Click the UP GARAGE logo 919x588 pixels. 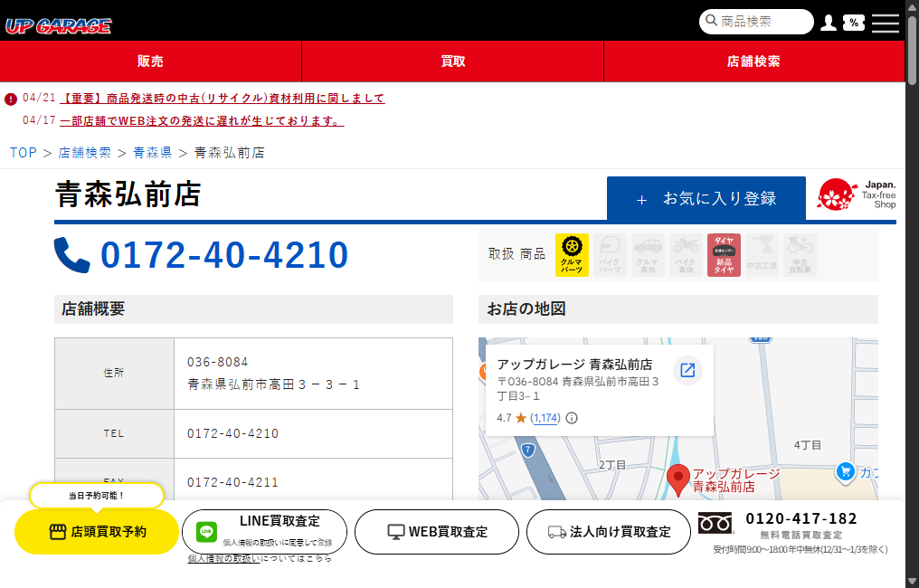(x=59, y=26)
